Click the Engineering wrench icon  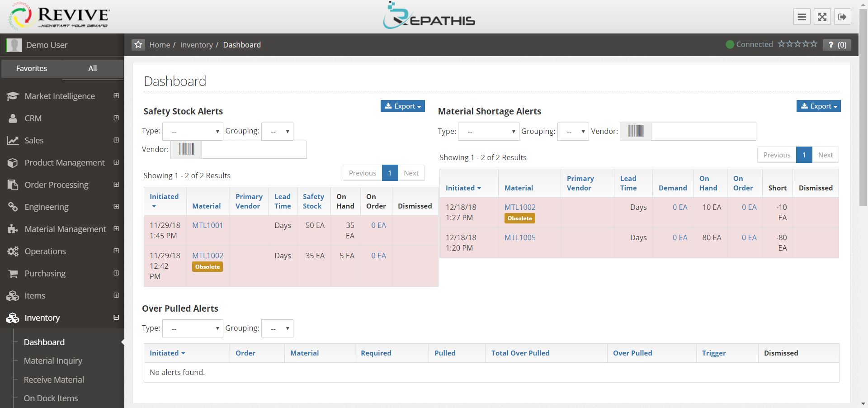click(13, 207)
